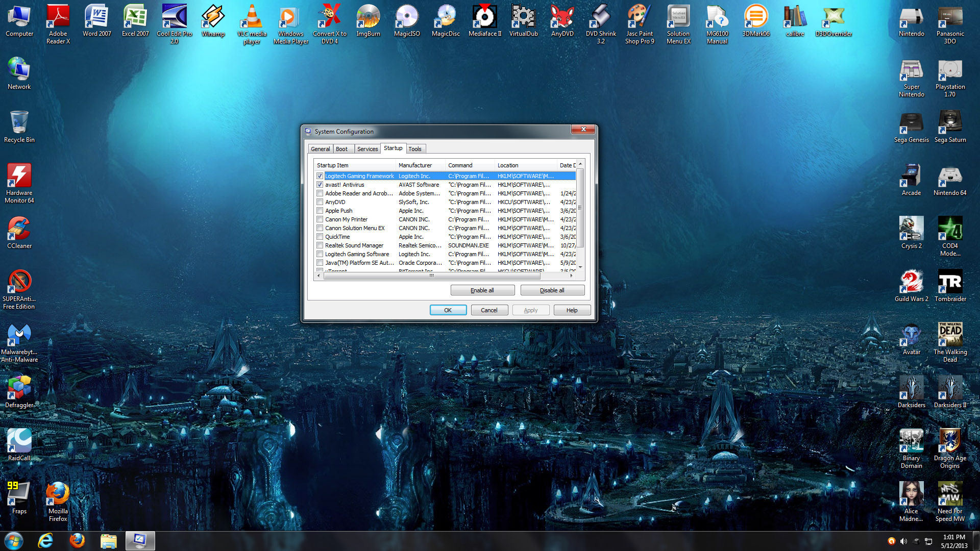Select the CCleaner desktop shortcut
The image size is (980, 551).
(19, 233)
